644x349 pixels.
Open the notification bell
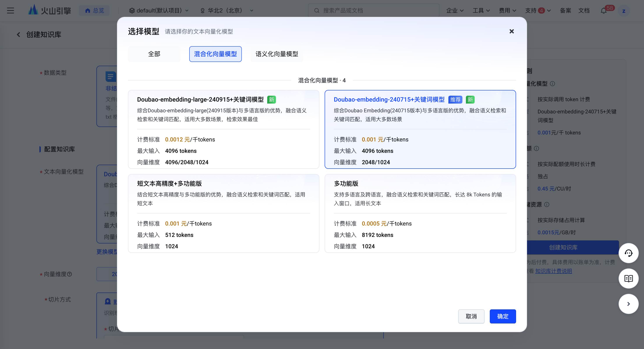point(603,11)
